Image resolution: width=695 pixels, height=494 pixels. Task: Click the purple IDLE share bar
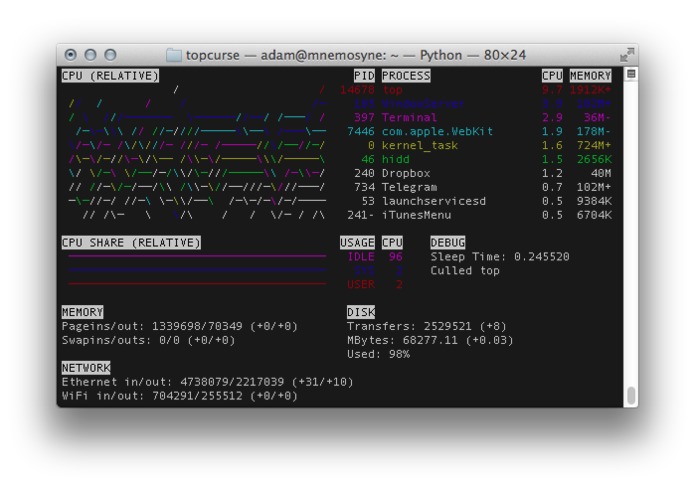197,256
